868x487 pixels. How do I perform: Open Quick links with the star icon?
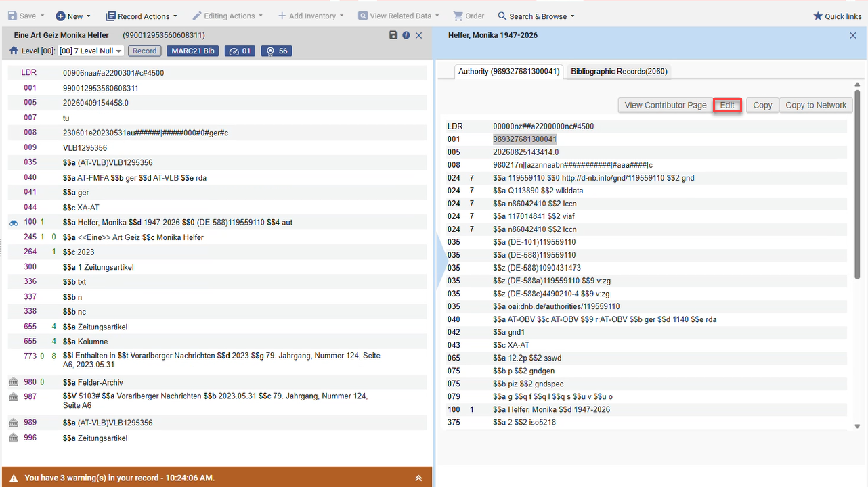tap(838, 16)
